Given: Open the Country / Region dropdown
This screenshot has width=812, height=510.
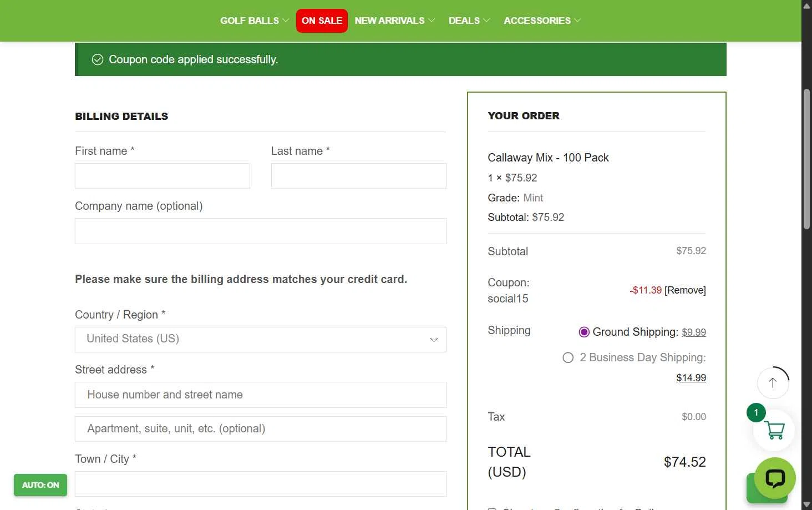Looking at the screenshot, I should (x=261, y=340).
